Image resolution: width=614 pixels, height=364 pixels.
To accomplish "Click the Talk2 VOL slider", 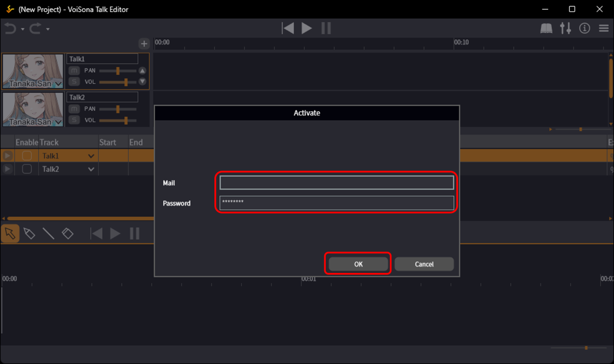I will (118, 121).
